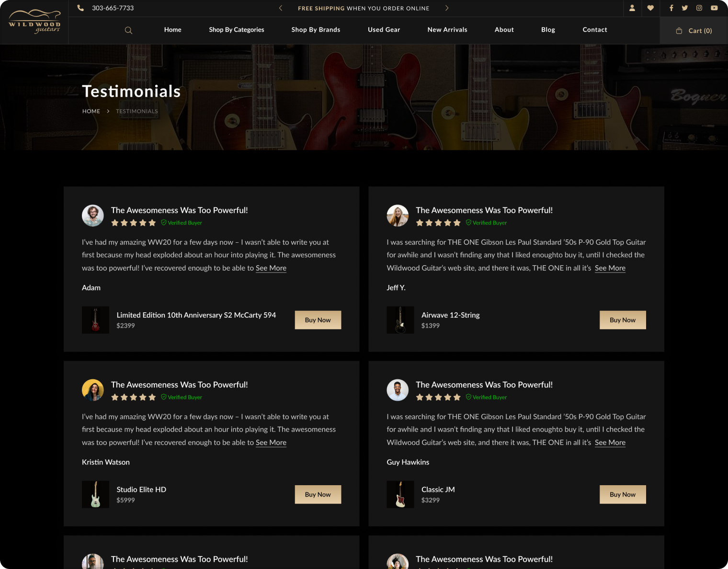Click reviewer name Kristin Watson
728x569 pixels.
(x=106, y=462)
